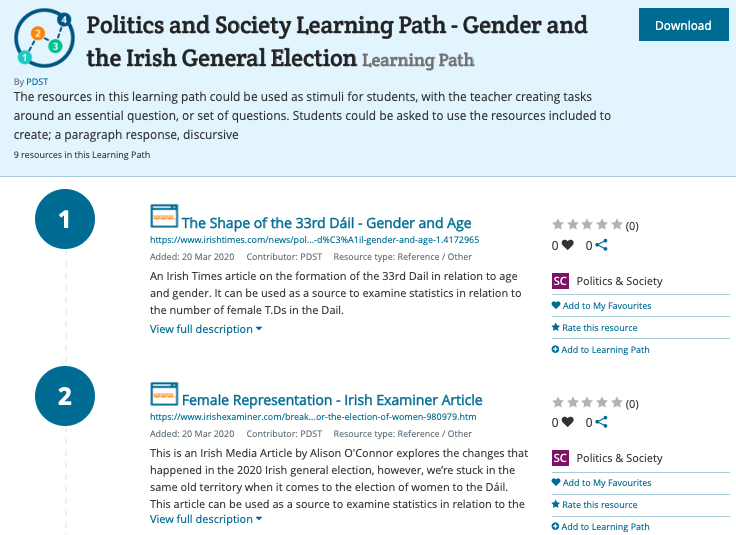Select the fifth rating star for resource 1
Viewport: 736px width, 535px height.
point(617,224)
